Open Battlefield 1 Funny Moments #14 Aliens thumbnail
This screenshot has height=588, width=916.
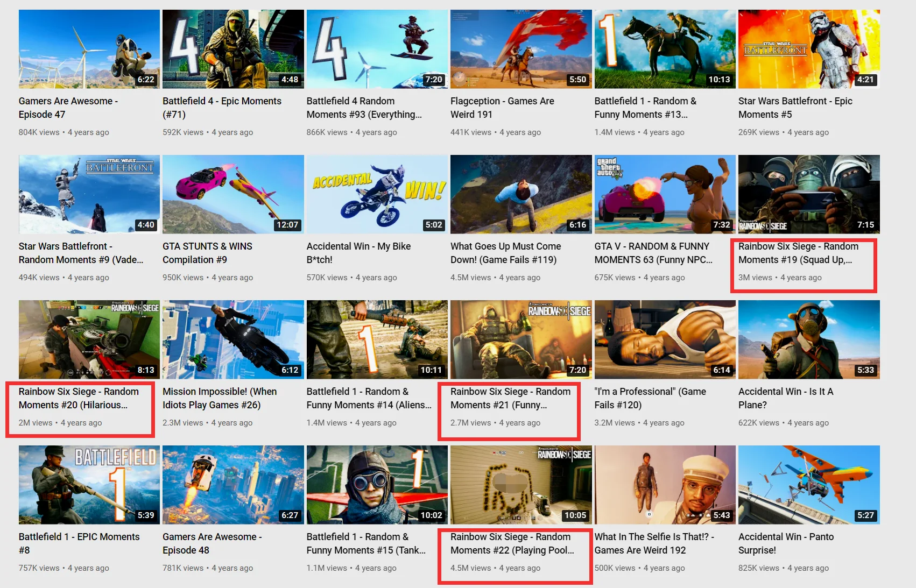[x=377, y=339]
